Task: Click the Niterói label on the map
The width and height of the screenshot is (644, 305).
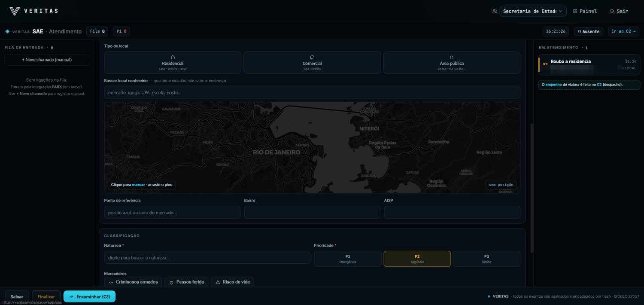Action: [x=369, y=128]
